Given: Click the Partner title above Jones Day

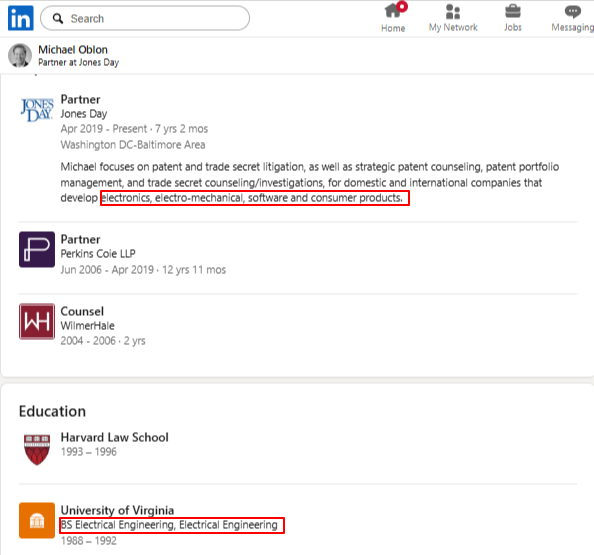Looking at the screenshot, I should click(80, 99).
